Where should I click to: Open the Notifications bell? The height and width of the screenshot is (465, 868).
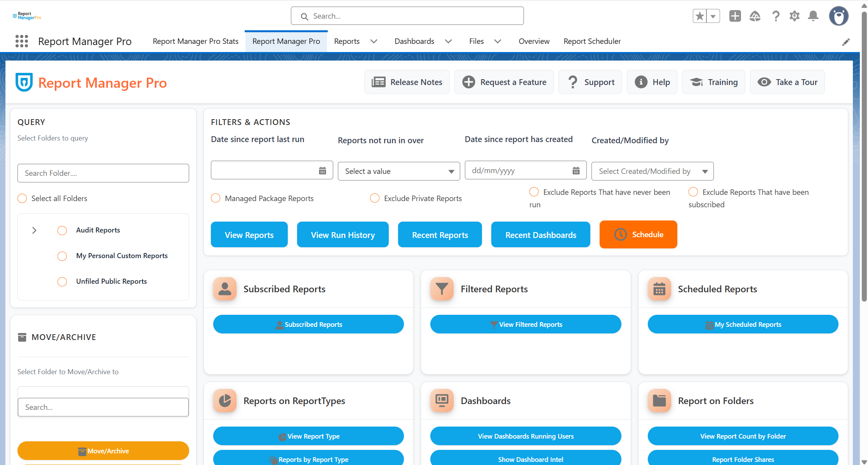click(x=813, y=16)
